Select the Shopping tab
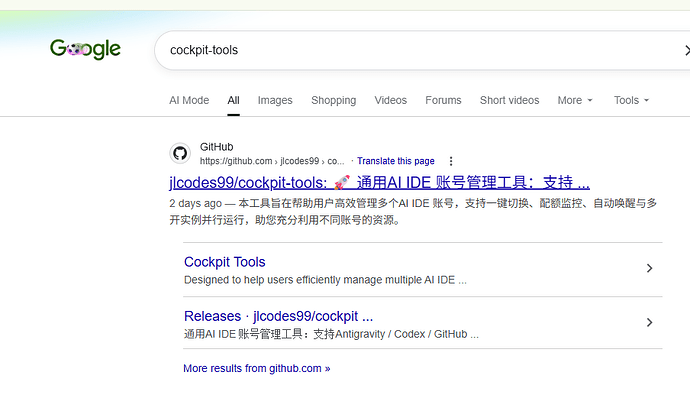Image resolution: width=690 pixels, height=397 pixels. click(x=334, y=100)
